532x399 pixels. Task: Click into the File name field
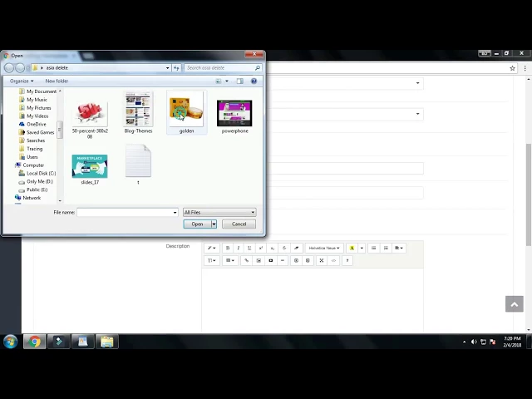coord(127,213)
